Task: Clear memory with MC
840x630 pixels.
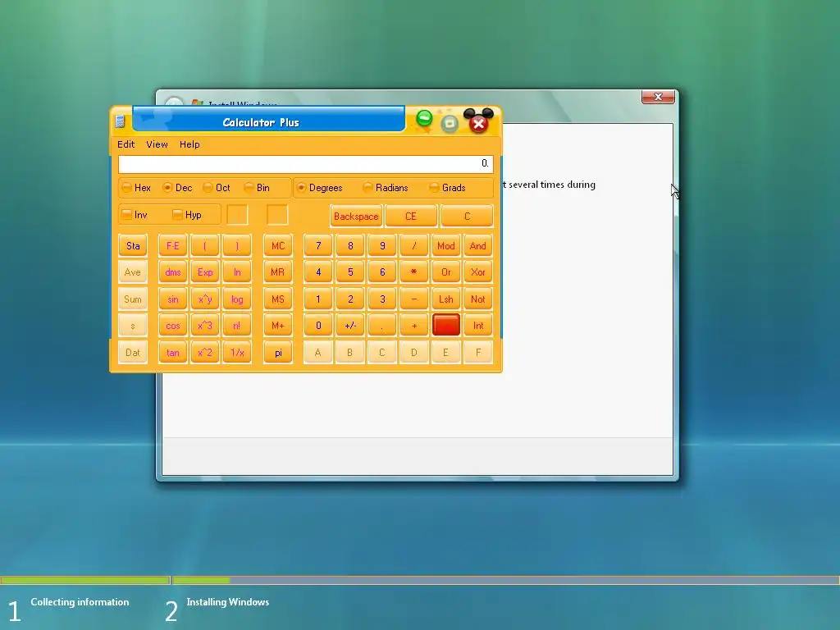Action: coord(278,246)
